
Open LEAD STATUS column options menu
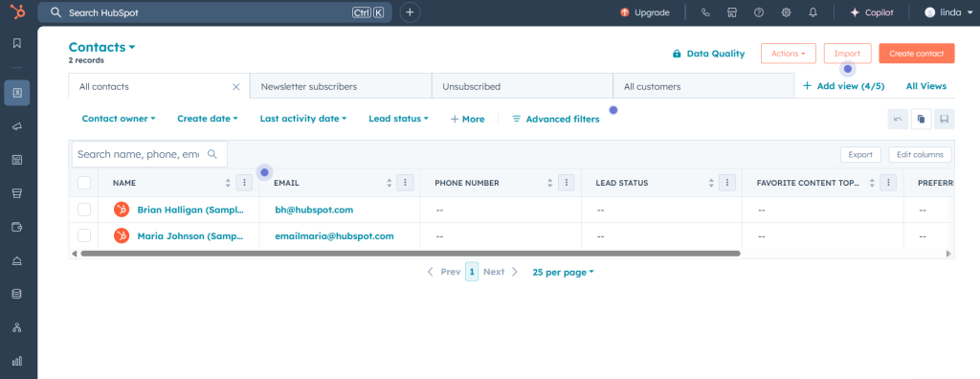coord(727,183)
